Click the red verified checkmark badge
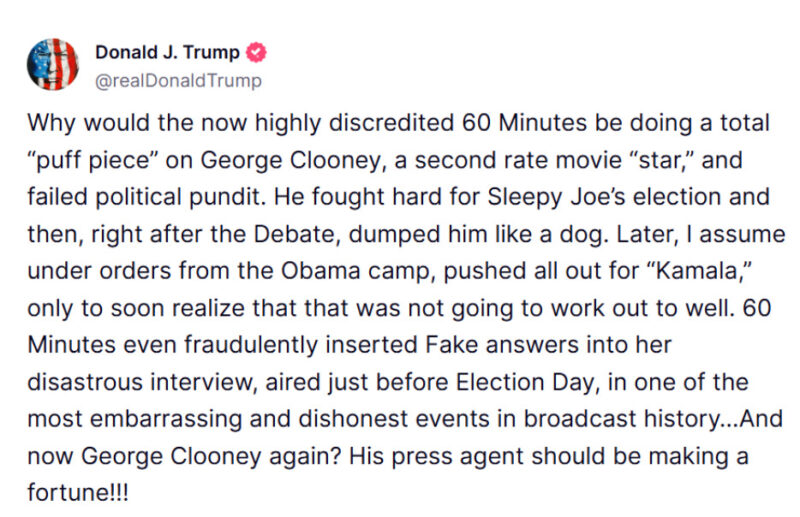The image size is (800, 517). 256,53
